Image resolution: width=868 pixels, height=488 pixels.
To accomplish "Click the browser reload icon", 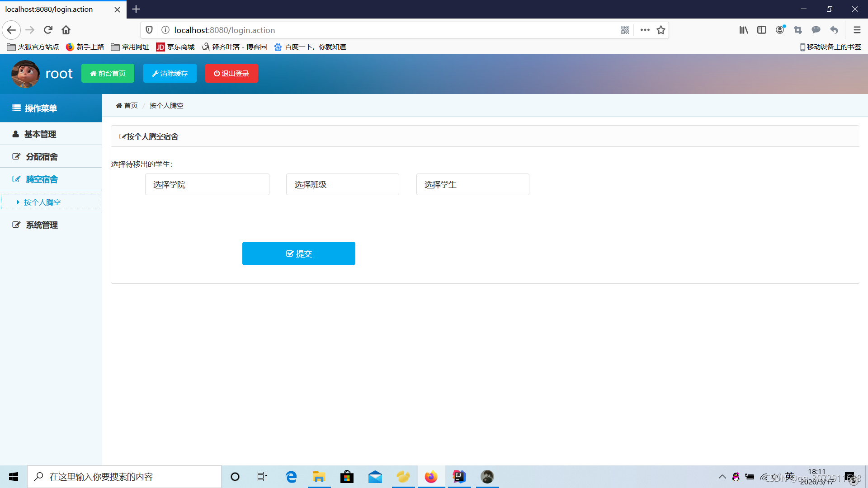I will point(48,30).
